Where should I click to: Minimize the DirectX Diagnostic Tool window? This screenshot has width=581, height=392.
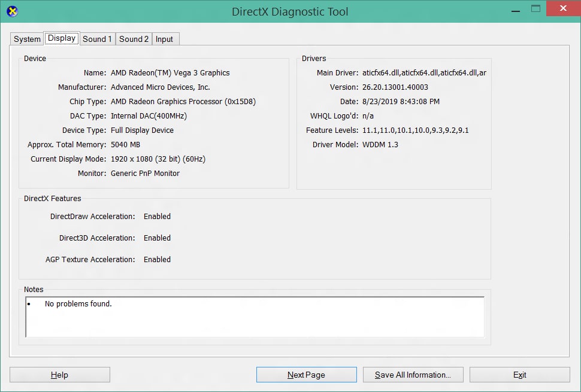click(x=516, y=10)
